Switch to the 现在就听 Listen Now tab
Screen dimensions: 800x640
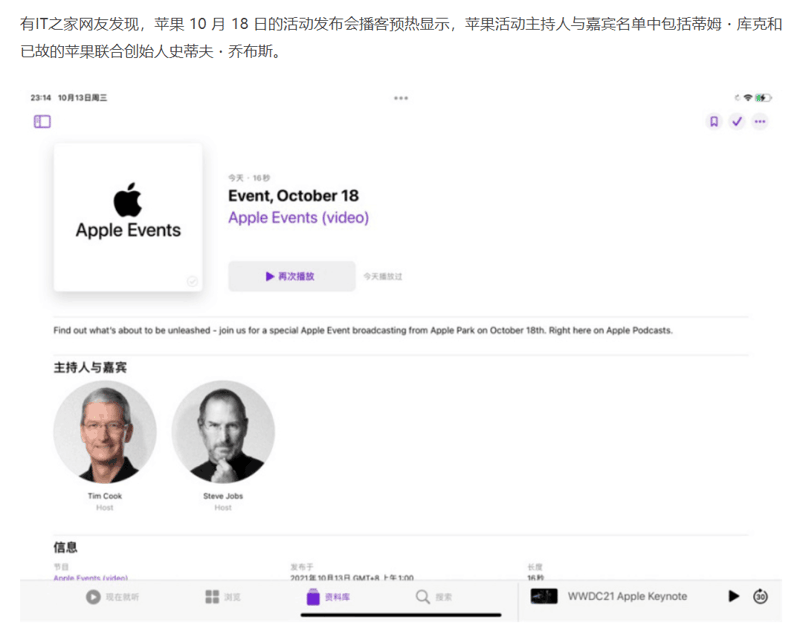click(112, 597)
